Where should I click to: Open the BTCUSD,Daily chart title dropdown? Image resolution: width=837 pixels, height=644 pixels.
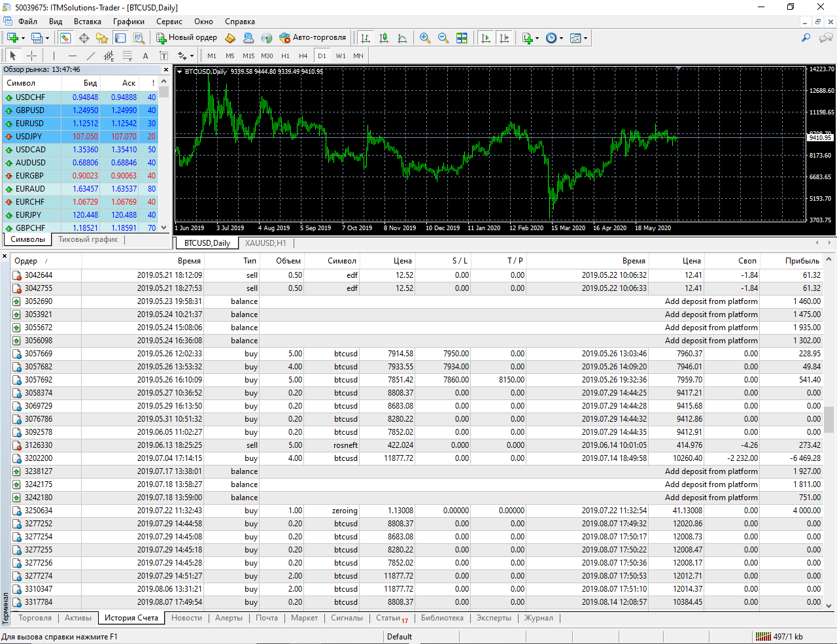coord(180,72)
